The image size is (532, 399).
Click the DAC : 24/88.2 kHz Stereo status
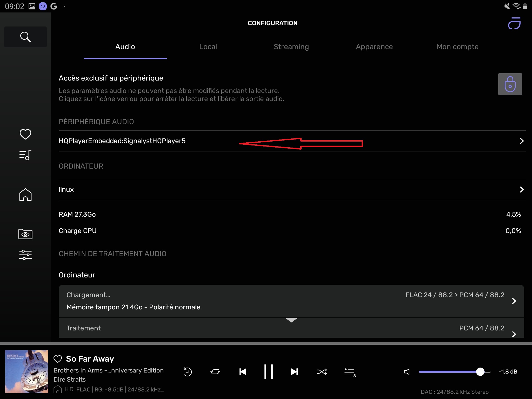pos(455,392)
